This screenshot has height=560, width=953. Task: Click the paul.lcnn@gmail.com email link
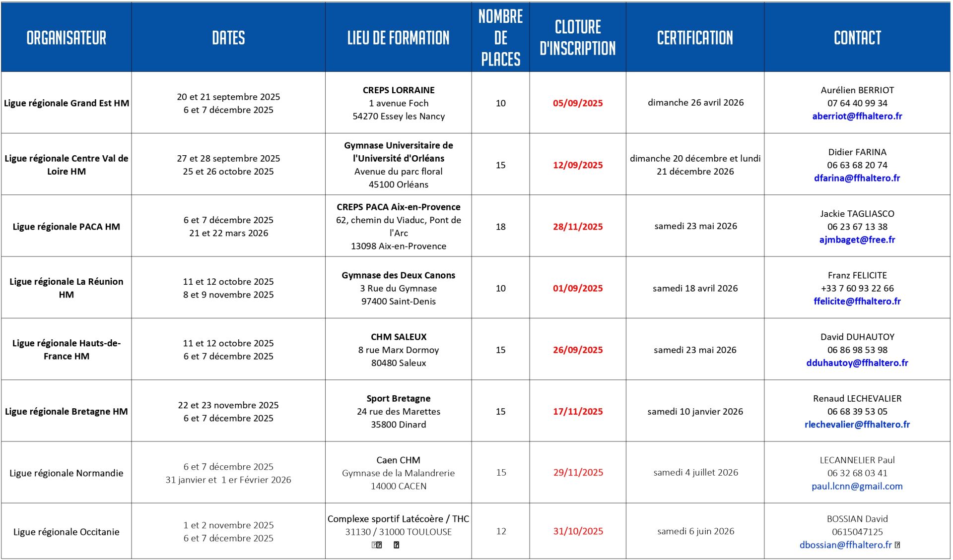coord(857,486)
